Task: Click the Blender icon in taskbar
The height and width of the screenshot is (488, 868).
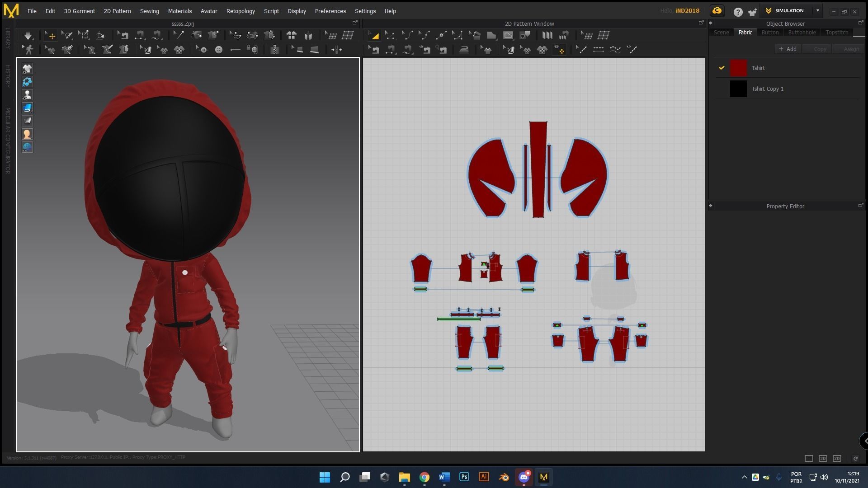Action: [x=504, y=477]
